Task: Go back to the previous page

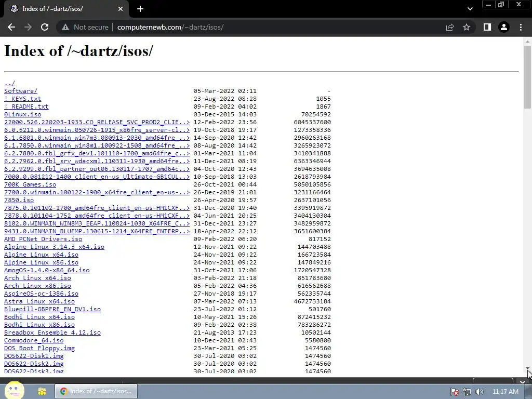Action: point(11,27)
